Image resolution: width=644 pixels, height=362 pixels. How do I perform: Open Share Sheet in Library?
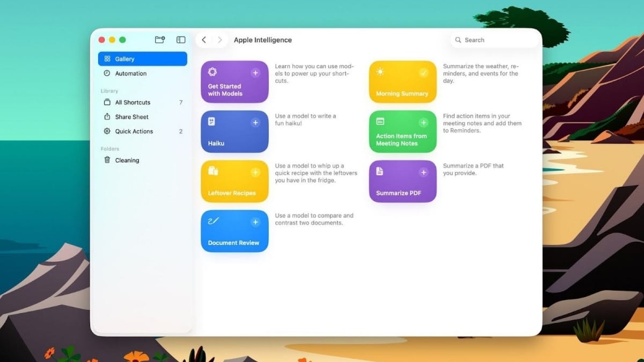(x=142, y=117)
